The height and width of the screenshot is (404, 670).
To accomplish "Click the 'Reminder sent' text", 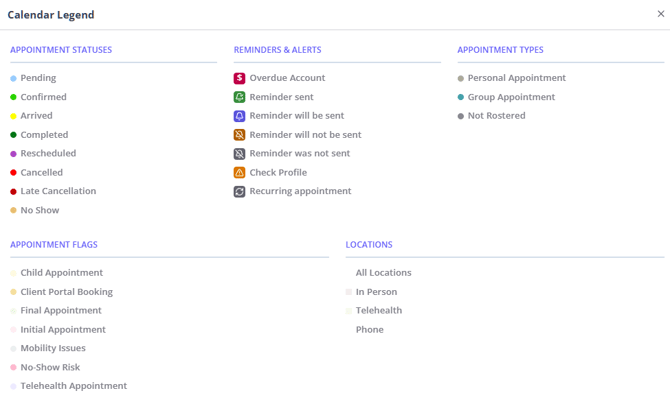I will (281, 97).
